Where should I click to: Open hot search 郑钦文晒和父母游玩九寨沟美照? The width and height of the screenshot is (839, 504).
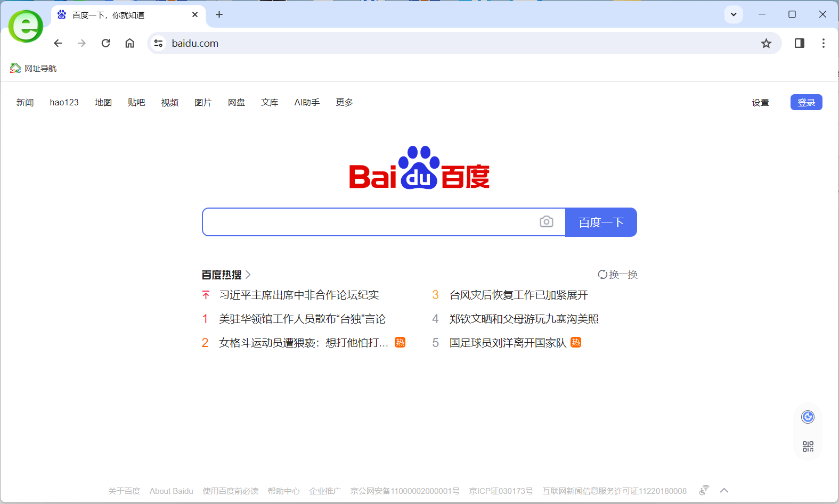524,319
